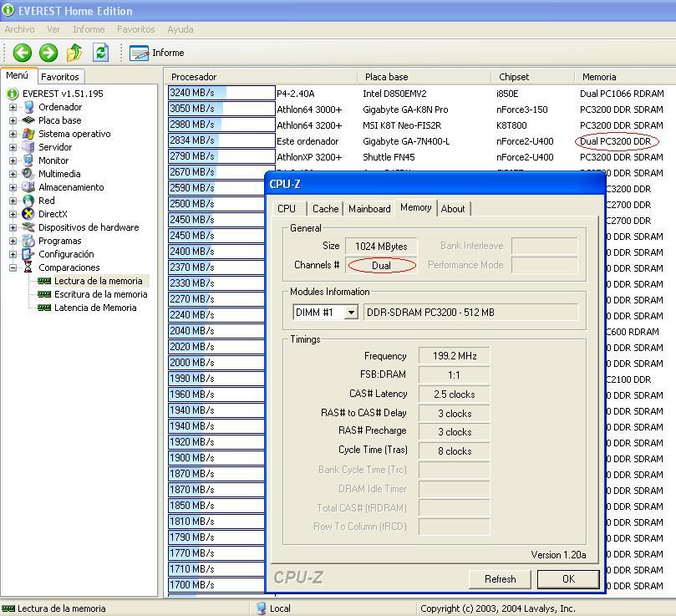Click the Size field showing 1024 MBytes
Screen dimensions: 676x616
pos(381,246)
